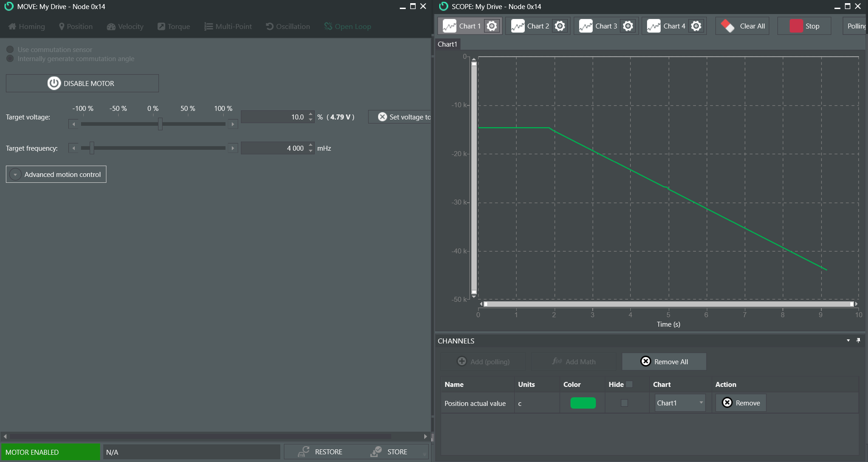
Task: Select the Open Loop tab
Action: [x=347, y=26]
